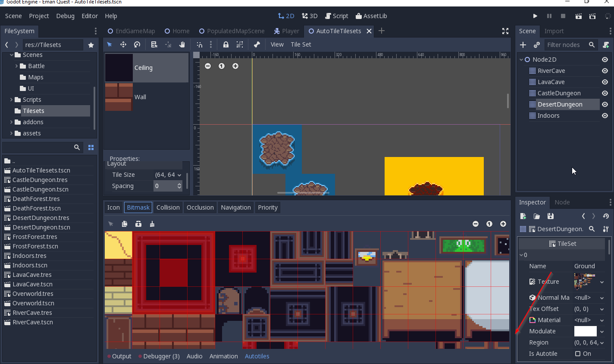Screen dimensions: 614x364
Task: Stop the running project
Action: click(x=563, y=16)
